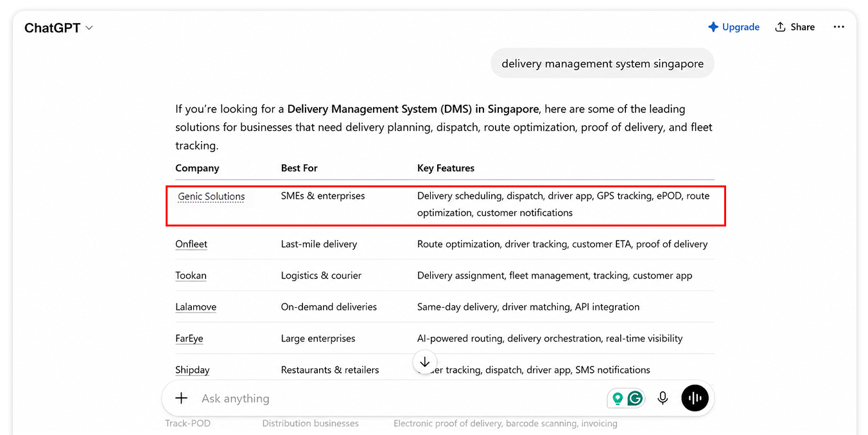Click the 'Distribution businesses' cell
The image size is (868, 435).
point(311,423)
